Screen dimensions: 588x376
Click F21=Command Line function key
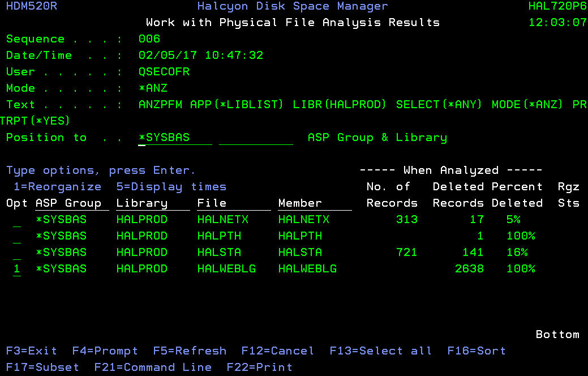coord(153,368)
